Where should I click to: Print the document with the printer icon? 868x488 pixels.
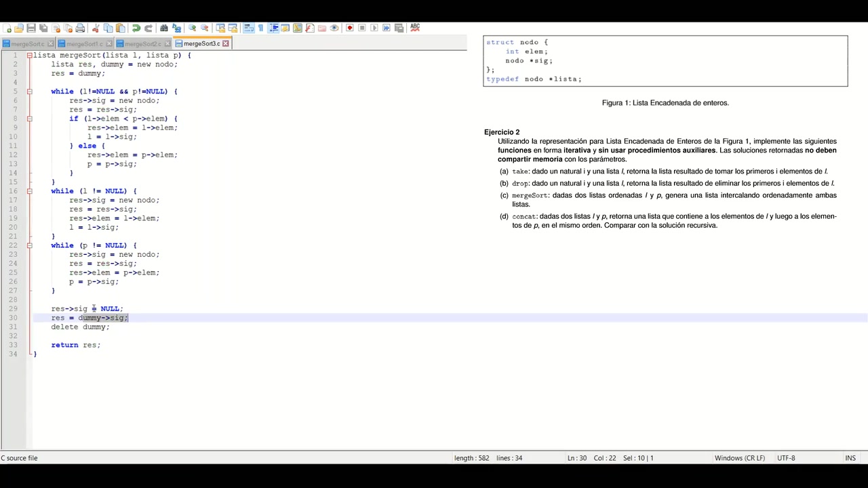coord(80,28)
